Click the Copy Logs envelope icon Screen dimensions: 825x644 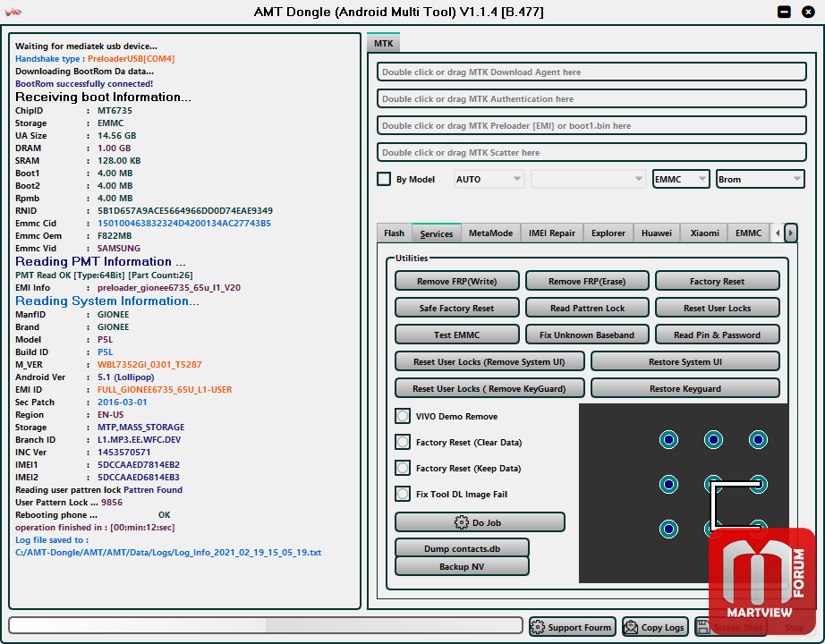coord(630,627)
